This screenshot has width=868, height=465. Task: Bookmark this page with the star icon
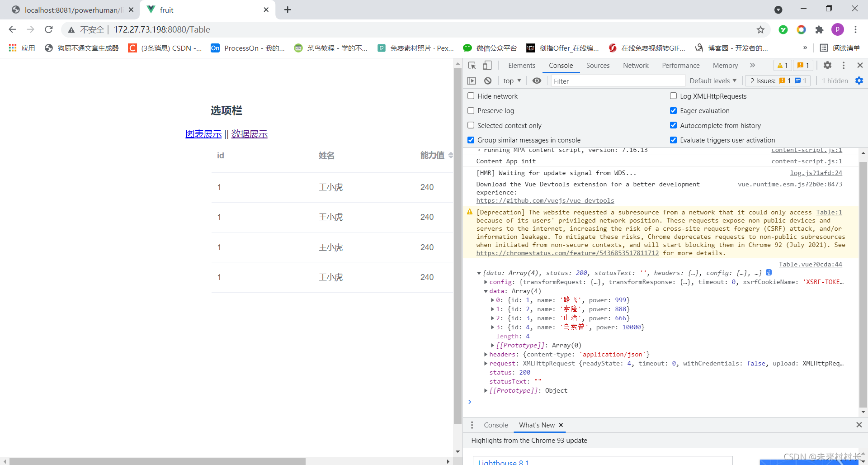pyautogui.click(x=760, y=30)
